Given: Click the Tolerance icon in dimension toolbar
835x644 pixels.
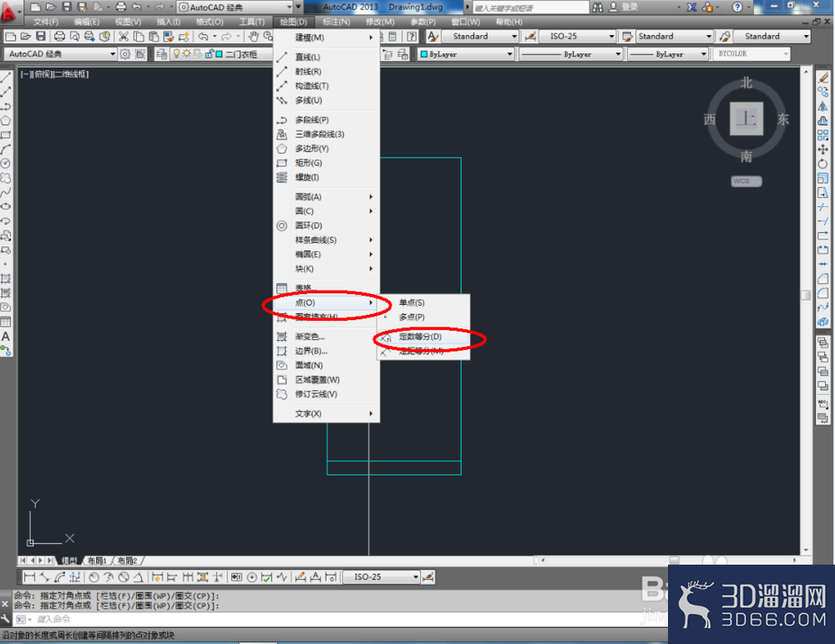Looking at the screenshot, I should (x=236, y=577).
